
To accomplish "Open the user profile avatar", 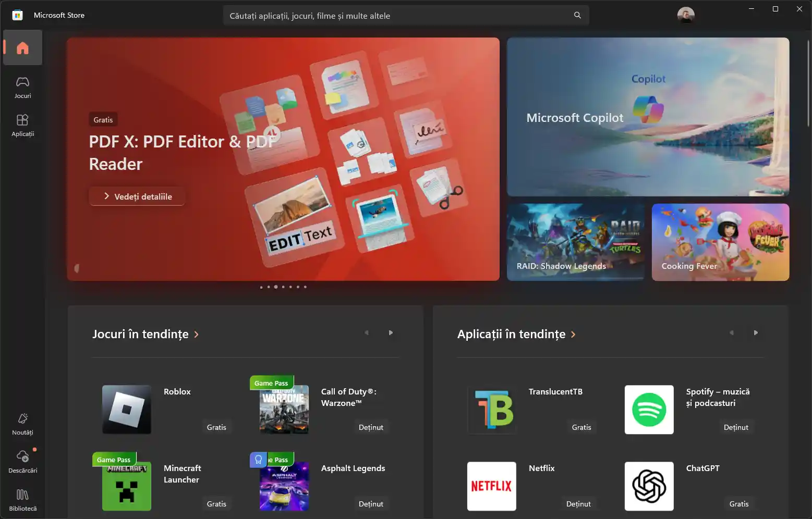I will pyautogui.click(x=685, y=15).
